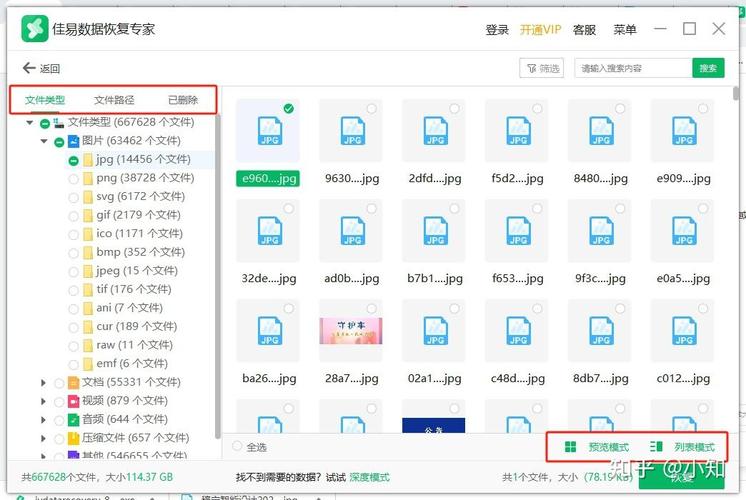Click the 深度模式 deep scan link

coord(369,477)
